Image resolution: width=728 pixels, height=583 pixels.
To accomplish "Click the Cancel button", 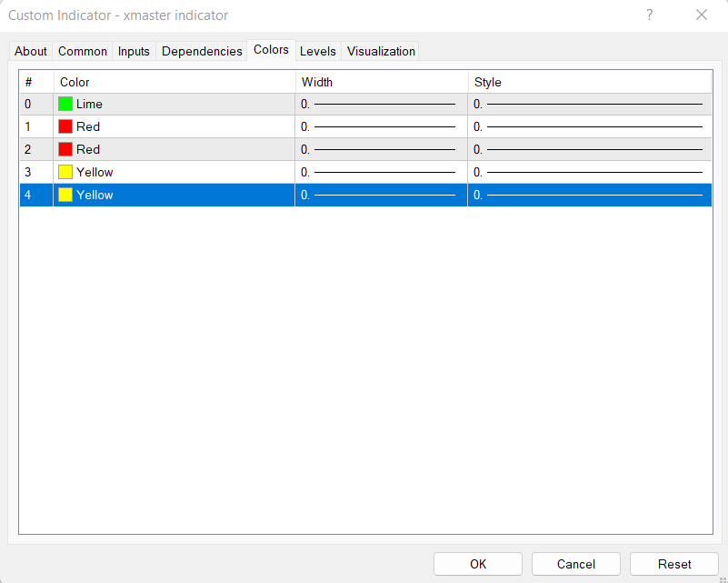I will tap(576, 564).
